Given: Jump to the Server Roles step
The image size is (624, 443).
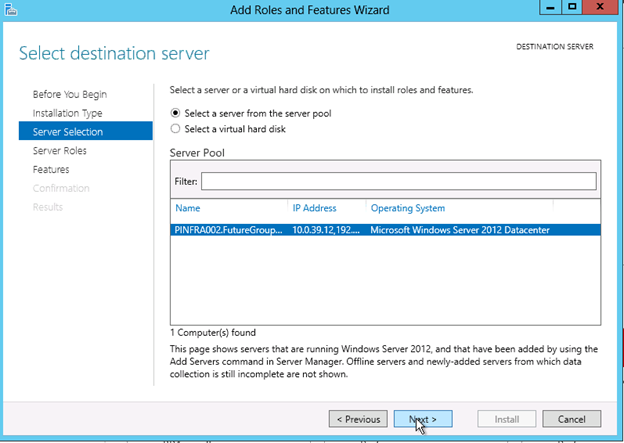Looking at the screenshot, I should pyautogui.click(x=59, y=151).
